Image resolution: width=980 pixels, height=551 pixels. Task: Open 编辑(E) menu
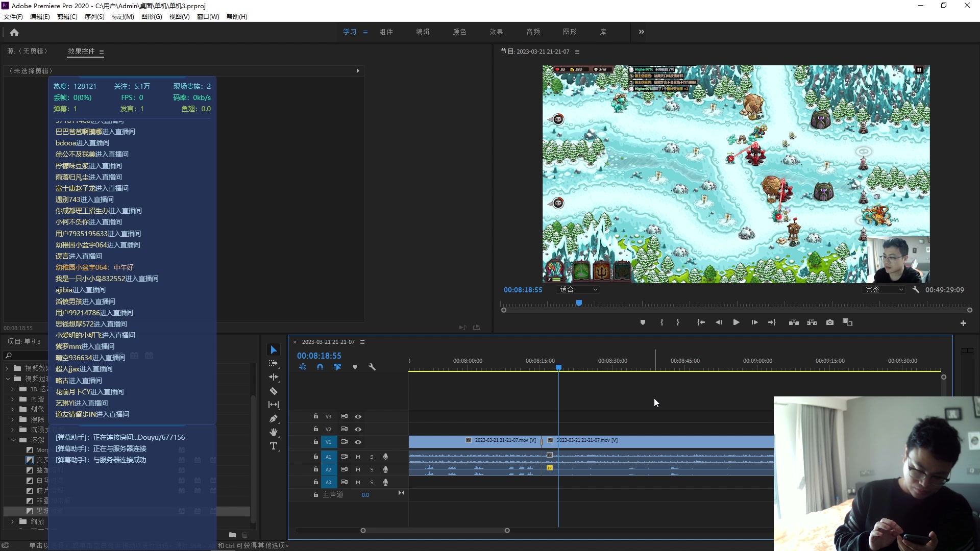pos(40,16)
